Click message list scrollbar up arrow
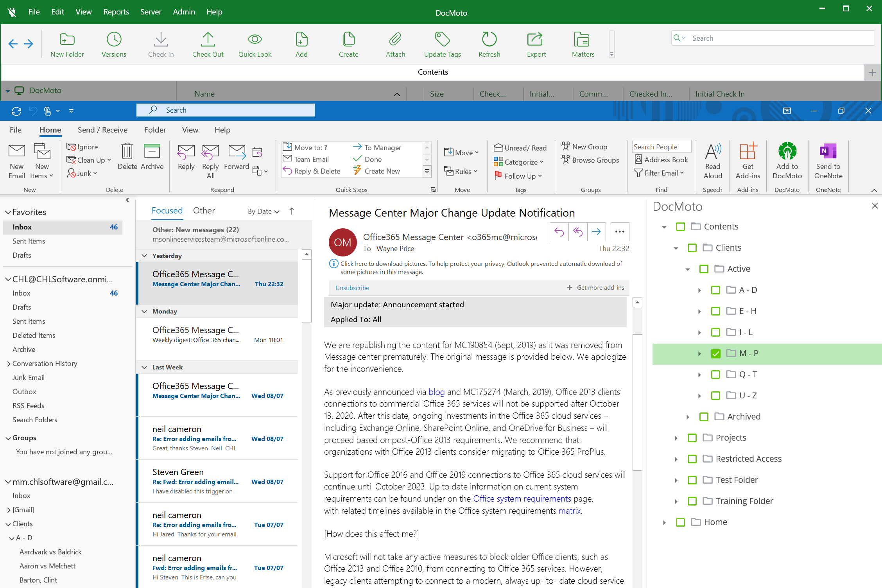The image size is (882, 588). [307, 255]
